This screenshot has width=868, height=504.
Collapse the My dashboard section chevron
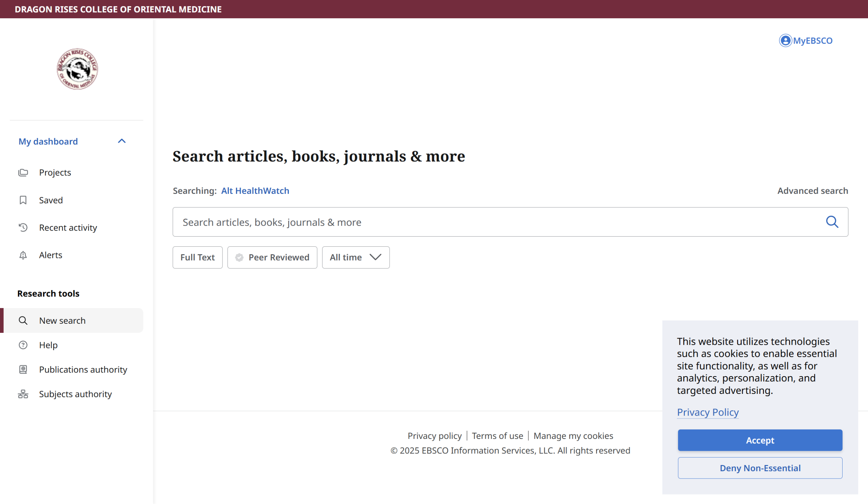122,141
